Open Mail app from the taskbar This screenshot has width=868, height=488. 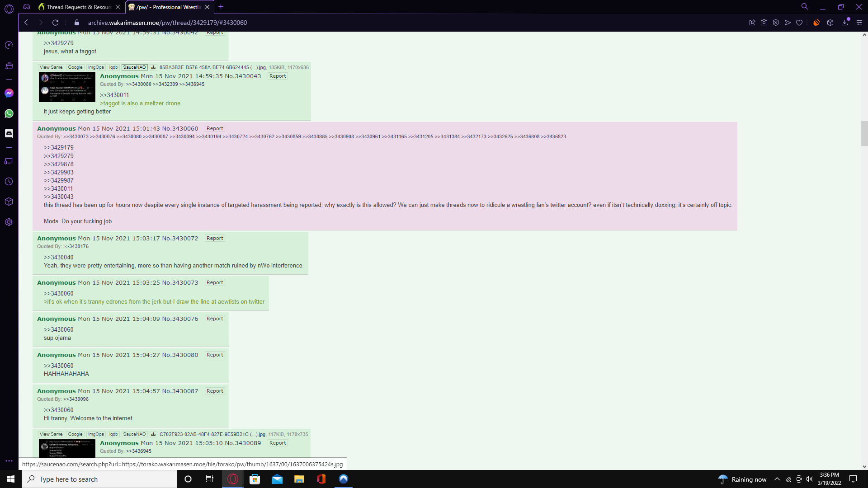pos(277,479)
